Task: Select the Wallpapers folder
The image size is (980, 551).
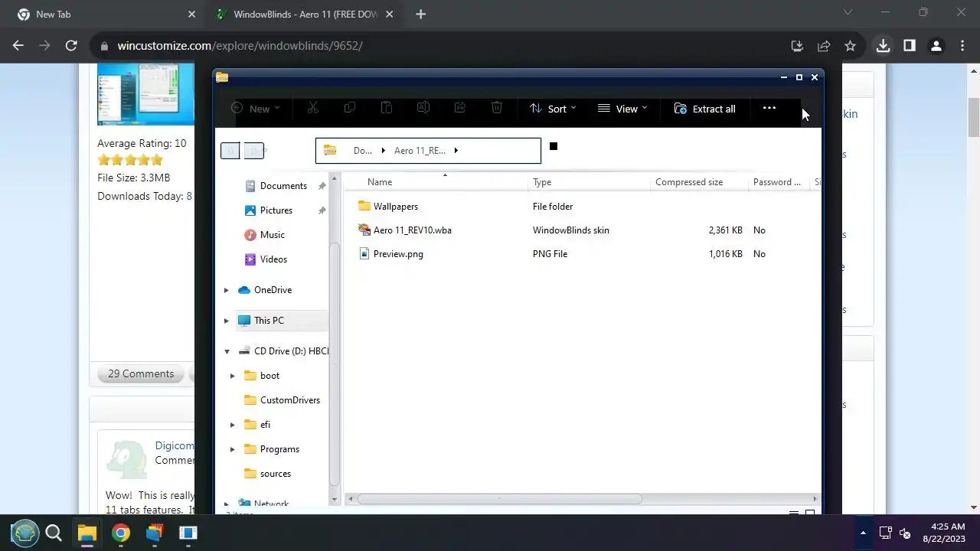Action: (395, 207)
